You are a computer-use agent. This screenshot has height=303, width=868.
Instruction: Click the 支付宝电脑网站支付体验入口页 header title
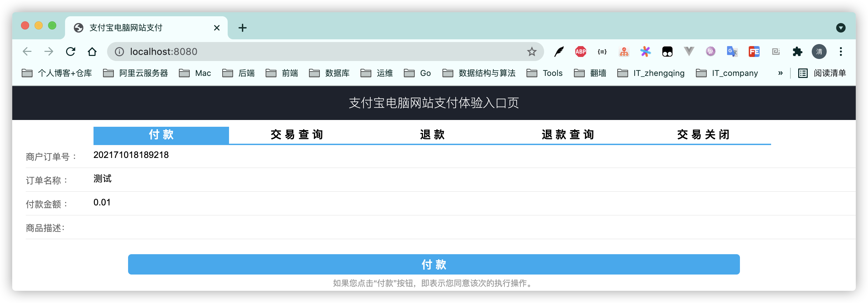point(434,103)
